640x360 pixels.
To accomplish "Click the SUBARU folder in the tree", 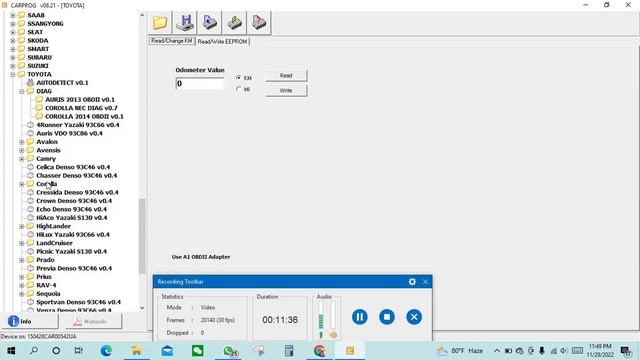I will click(39, 57).
